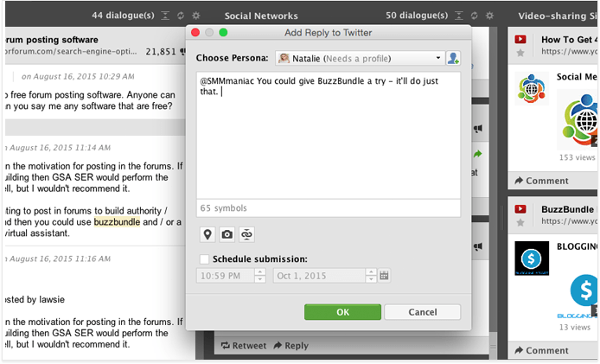
Task: Open the Social Media channel avatar
Action: (x=532, y=89)
